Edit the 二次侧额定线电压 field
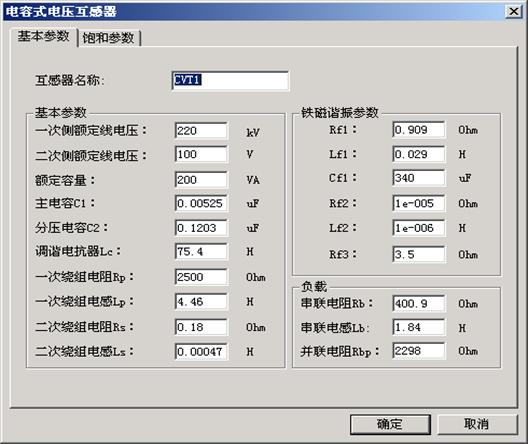Screen dimensions: 528x444 pos(201,155)
